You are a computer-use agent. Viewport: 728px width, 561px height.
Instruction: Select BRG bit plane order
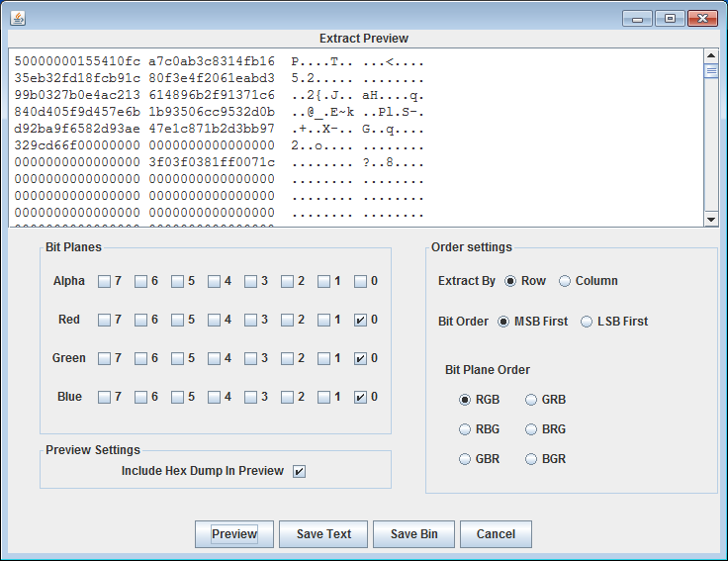(531, 429)
